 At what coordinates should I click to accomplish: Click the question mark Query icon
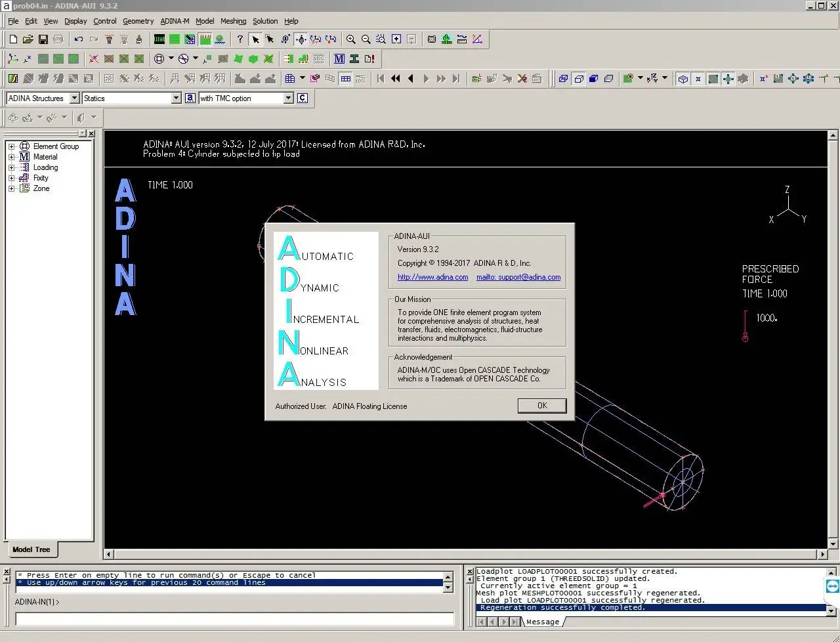pyautogui.click(x=240, y=39)
